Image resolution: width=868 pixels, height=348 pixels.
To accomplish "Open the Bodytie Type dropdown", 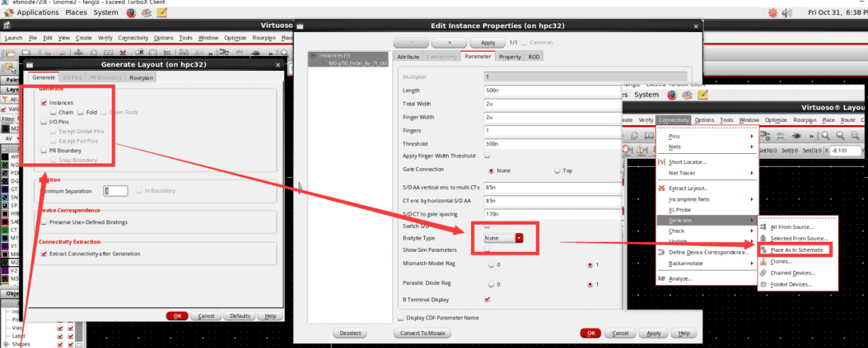I will click(519, 238).
